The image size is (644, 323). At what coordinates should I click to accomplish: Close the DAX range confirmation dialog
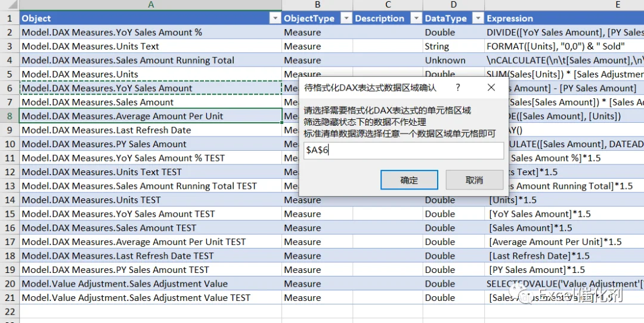click(x=491, y=88)
